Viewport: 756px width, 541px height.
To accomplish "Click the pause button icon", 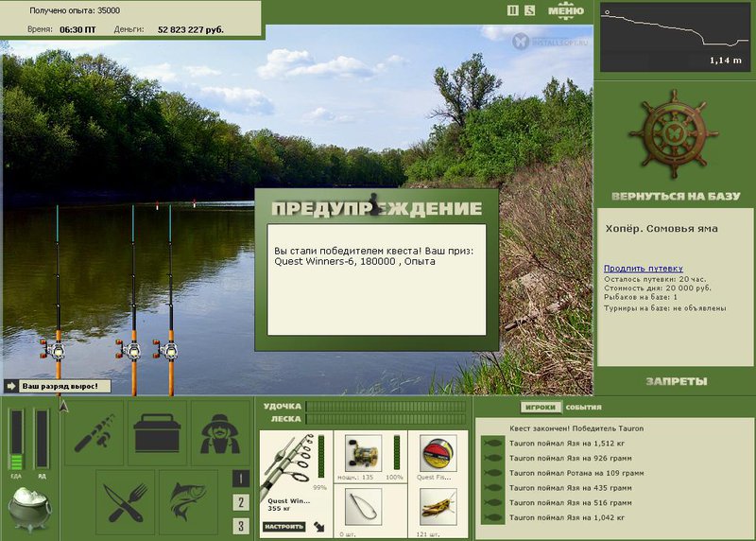I will point(513,10).
